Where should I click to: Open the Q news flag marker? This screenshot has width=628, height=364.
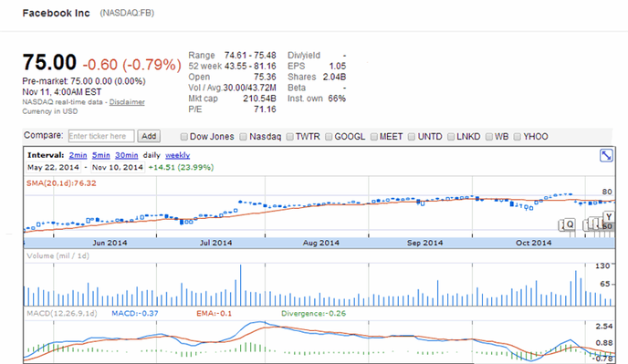click(x=570, y=224)
